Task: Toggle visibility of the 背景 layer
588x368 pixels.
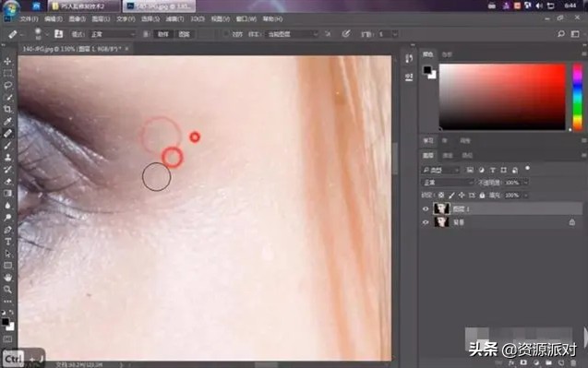Action: coord(426,222)
